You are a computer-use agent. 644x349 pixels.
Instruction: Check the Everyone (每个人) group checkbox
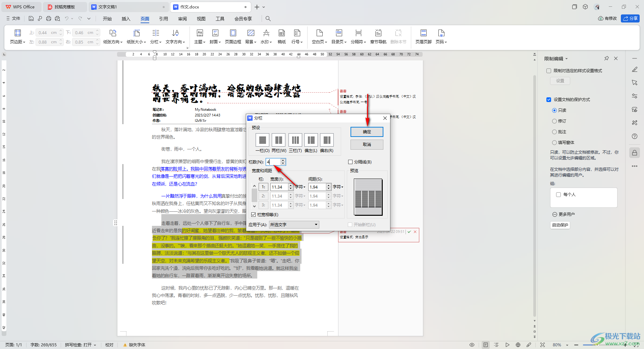[x=558, y=195]
